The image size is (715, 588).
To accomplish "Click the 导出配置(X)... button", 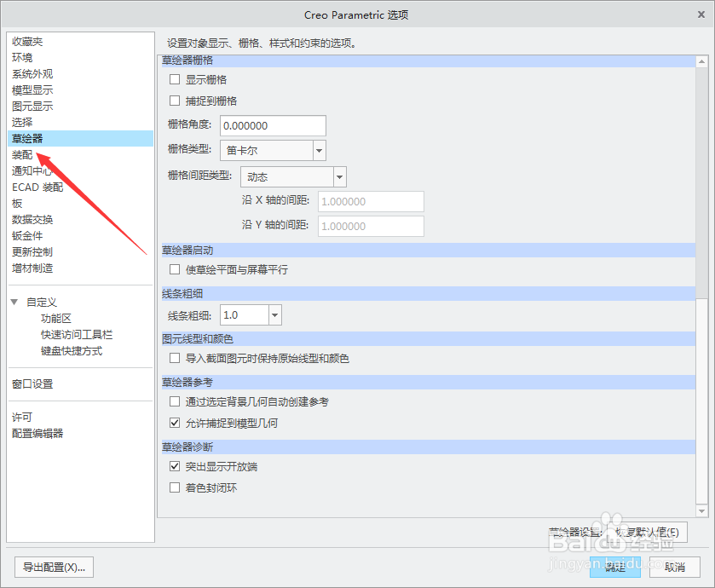I will coord(54,567).
